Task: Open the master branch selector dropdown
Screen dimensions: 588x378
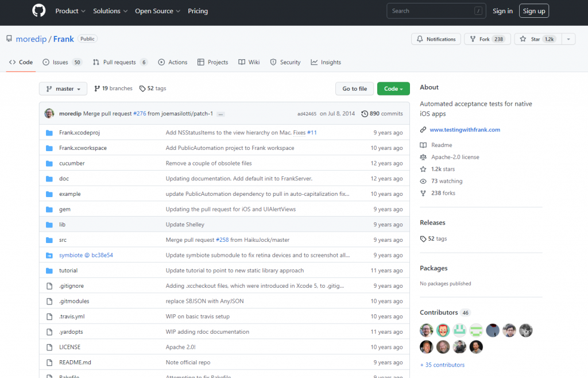Action: pos(63,89)
